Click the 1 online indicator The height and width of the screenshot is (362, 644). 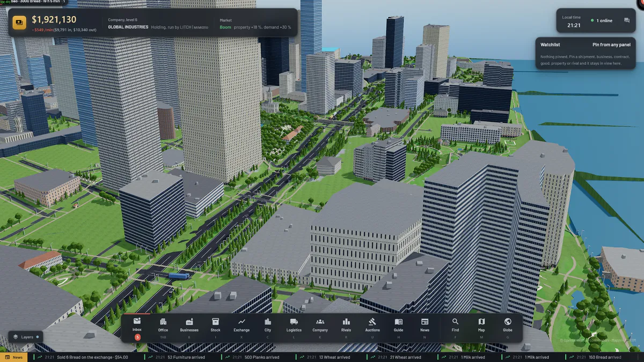click(602, 21)
